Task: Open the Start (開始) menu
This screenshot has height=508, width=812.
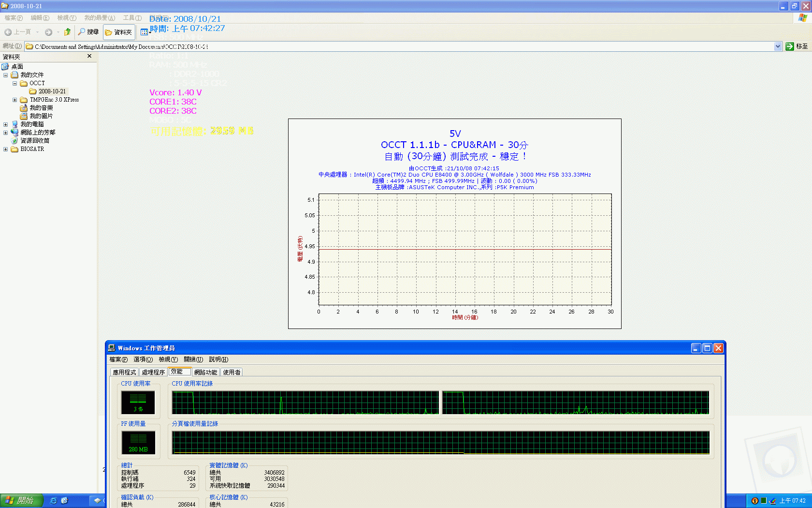Action: pyautogui.click(x=22, y=501)
